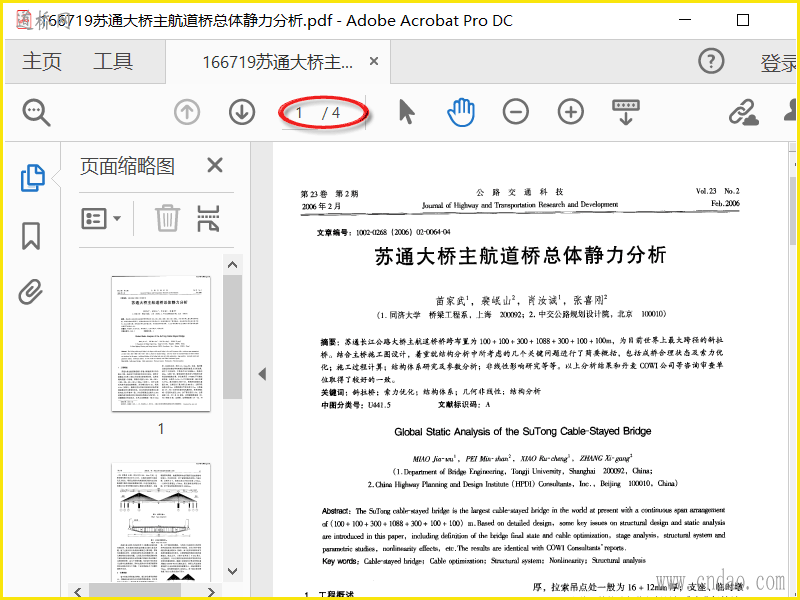Click the author line 苗家武
800x600 pixels.
521,300
